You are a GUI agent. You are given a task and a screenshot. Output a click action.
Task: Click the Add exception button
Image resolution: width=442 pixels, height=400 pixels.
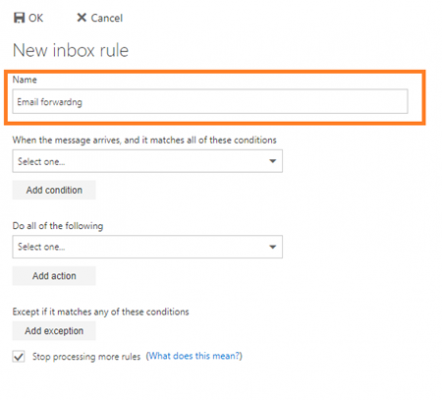[x=54, y=331]
